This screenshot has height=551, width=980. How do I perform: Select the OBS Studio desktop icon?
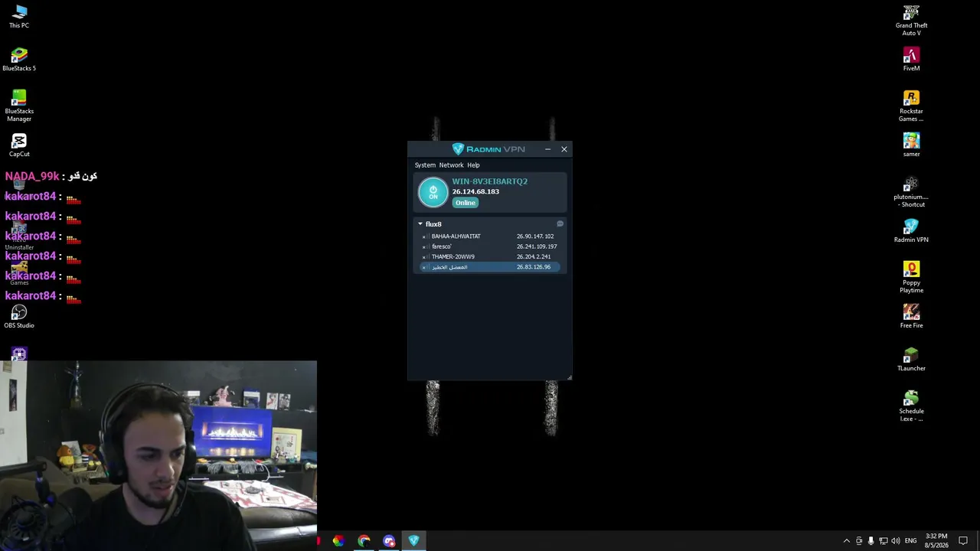[19, 317]
